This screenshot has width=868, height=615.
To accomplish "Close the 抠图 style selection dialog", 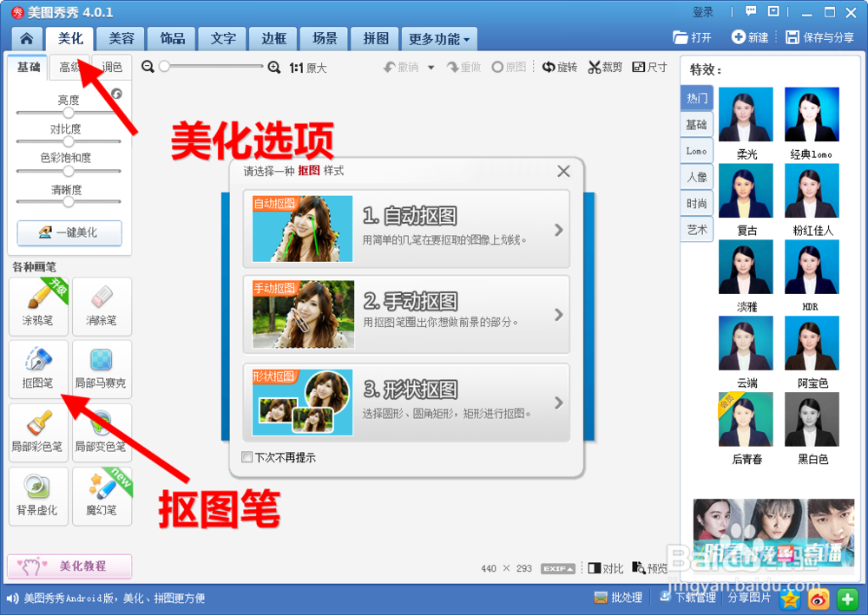I will pos(563,172).
